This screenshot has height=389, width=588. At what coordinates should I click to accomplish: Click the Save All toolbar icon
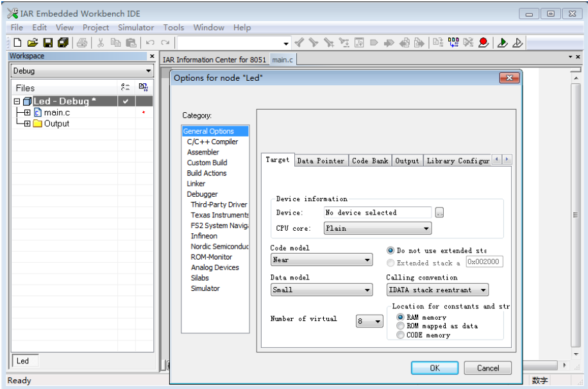point(63,43)
